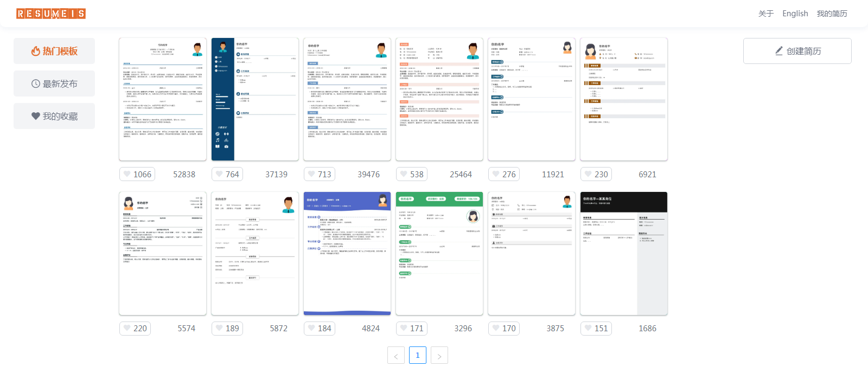
Task: Open the 热门模板 hot templates tab
Action: (x=54, y=51)
